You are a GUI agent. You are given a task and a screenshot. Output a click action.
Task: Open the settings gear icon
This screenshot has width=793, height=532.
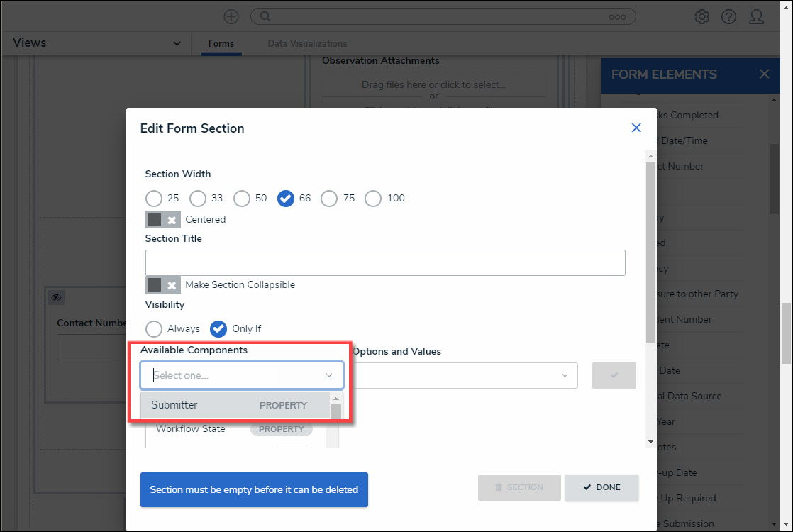(701, 16)
